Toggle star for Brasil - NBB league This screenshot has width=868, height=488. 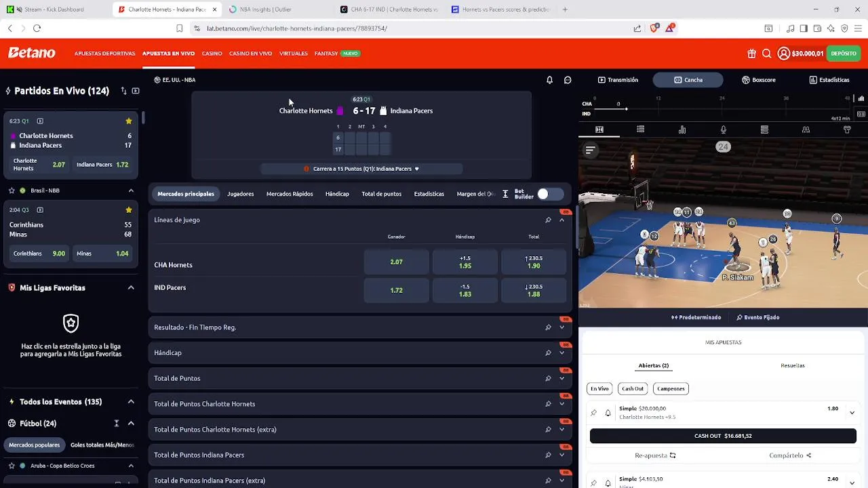coord(12,190)
